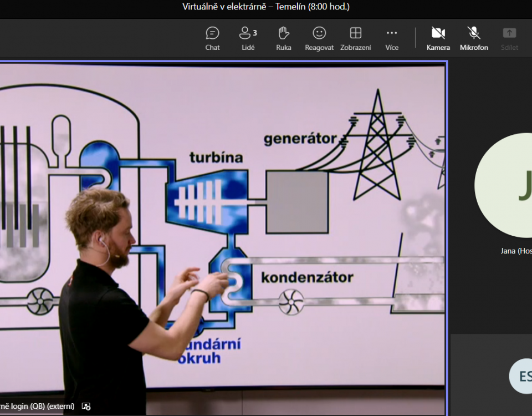Screen dimensions: 532x416
Task: Click the disabled Sdílet share button
Action: click(510, 39)
